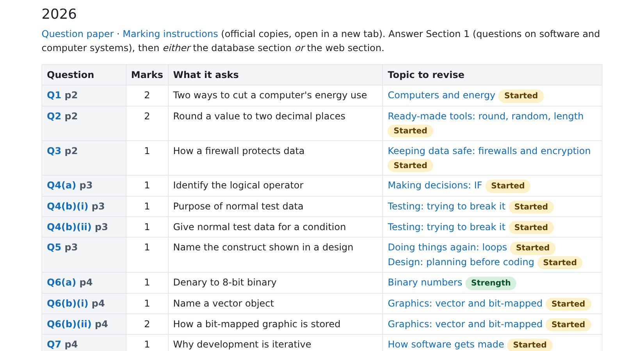
Task: Click the 2026 heading
Action: (x=59, y=14)
